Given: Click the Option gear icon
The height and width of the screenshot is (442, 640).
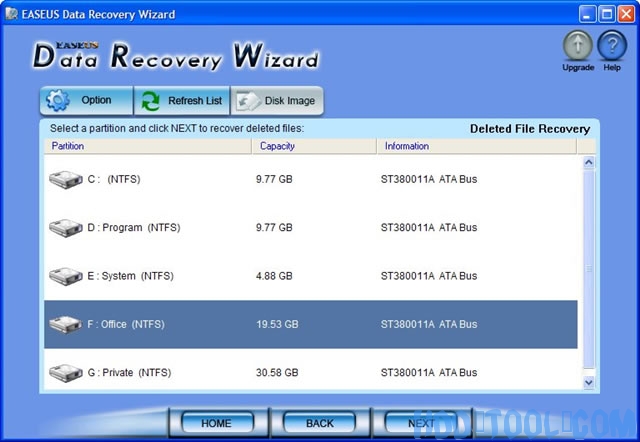Looking at the screenshot, I should (x=58, y=100).
